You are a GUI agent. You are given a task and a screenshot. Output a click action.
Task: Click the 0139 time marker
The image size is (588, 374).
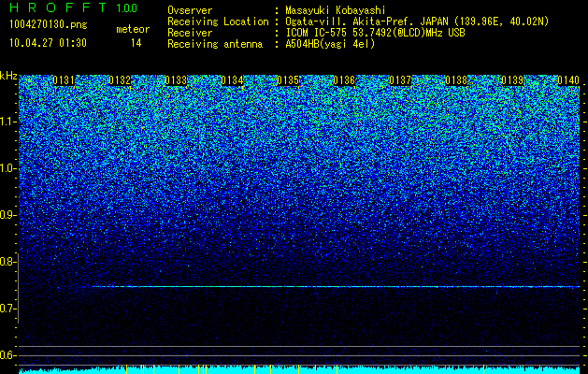(x=512, y=80)
